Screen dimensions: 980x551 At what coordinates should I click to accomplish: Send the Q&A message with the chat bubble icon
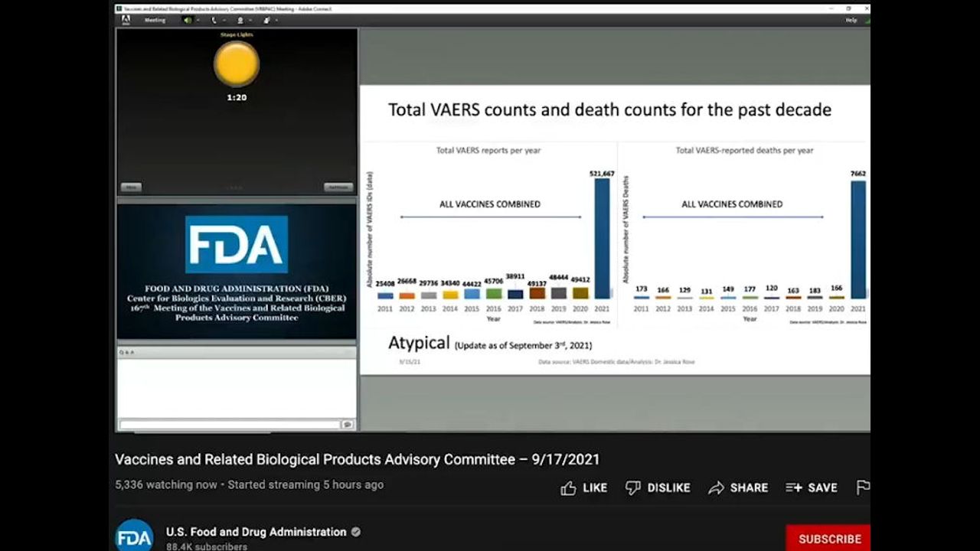click(x=348, y=424)
